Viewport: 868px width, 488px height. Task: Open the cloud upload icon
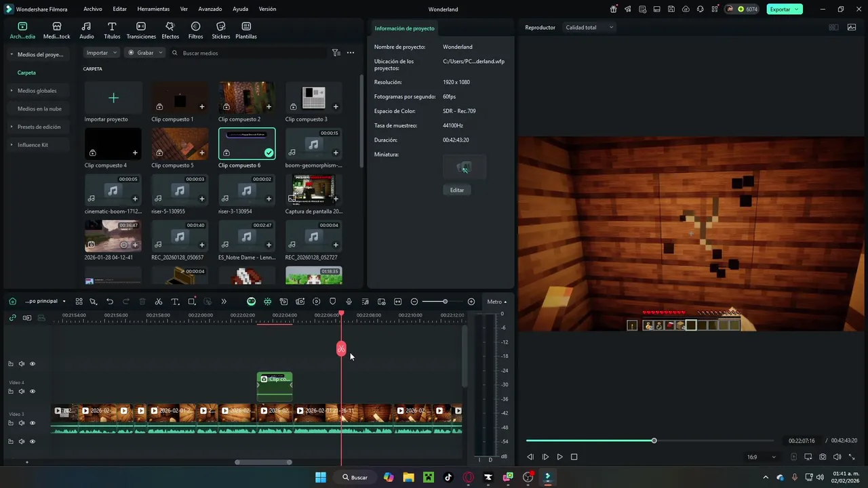click(686, 9)
